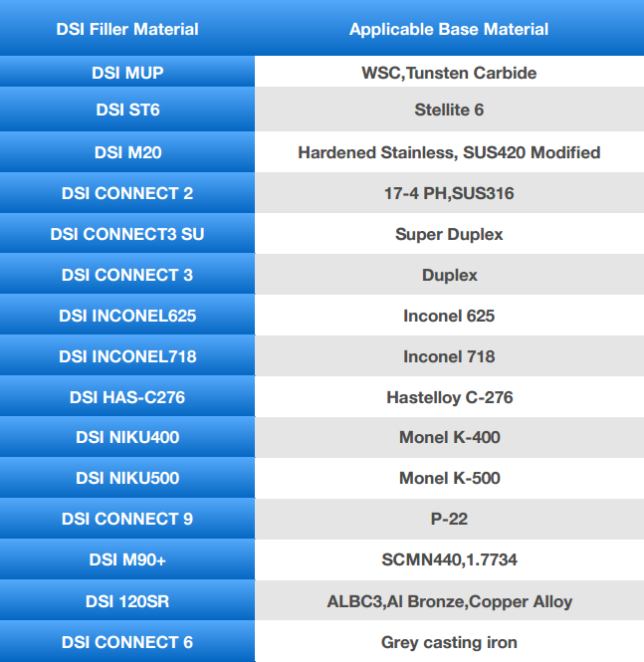644x662 pixels.
Task: Select the Super Duplex cell
Action: click(449, 234)
